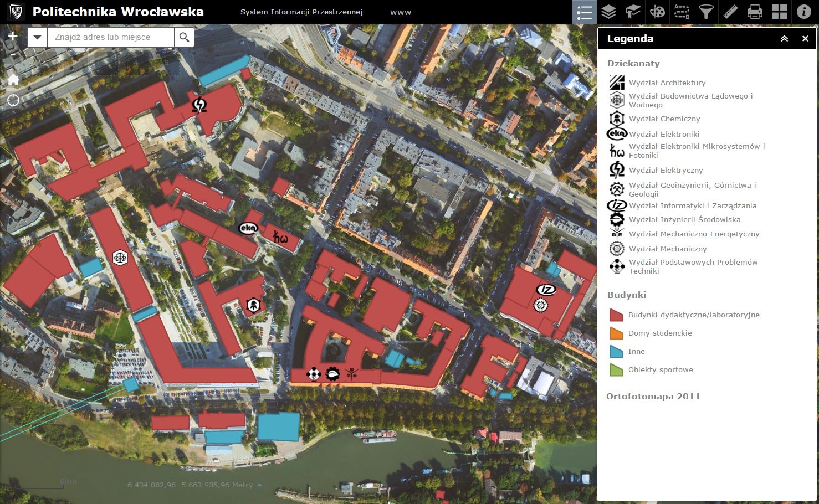Click Wydział Elektroniki legend entry
The height and width of the screenshot is (504, 819).
click(x=664, y=134)
